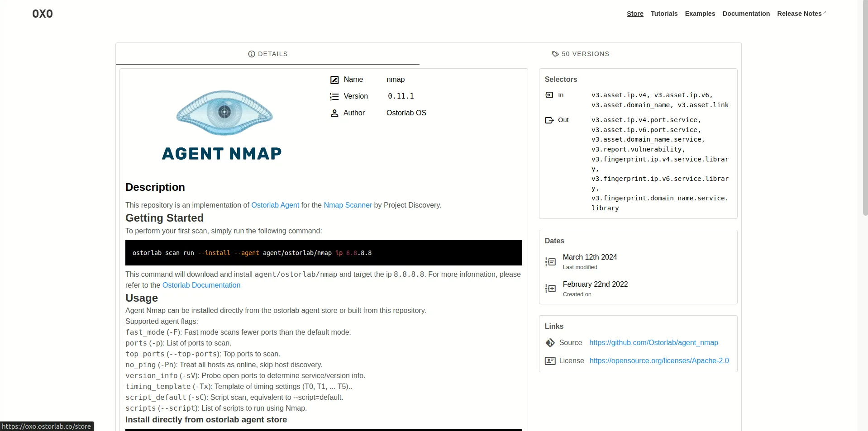The width and height of the screenshot is (868, 431).
Task: Open the agent_nmap GitHub source link
Action: [653, 343]
